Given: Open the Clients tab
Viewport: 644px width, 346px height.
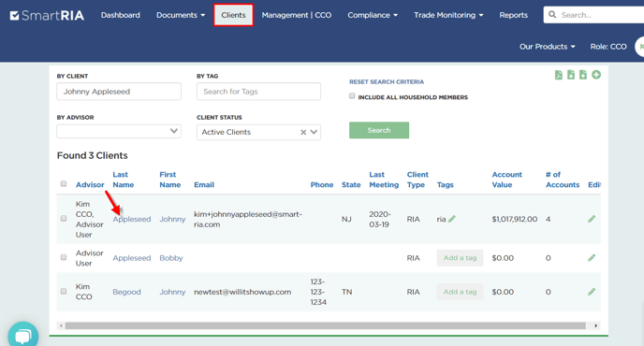Looking at the screenshot, I should [233, 15].
